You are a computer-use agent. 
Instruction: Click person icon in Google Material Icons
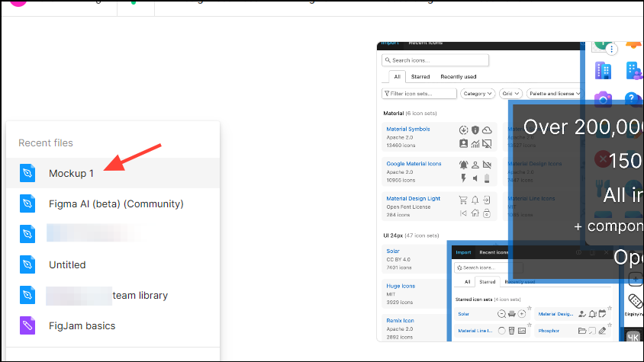pyautogui.click(x=475, y=165)
